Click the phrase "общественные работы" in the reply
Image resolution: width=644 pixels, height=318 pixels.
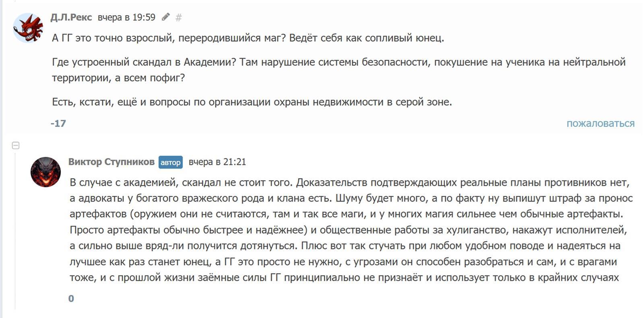[x=368, y=230]
